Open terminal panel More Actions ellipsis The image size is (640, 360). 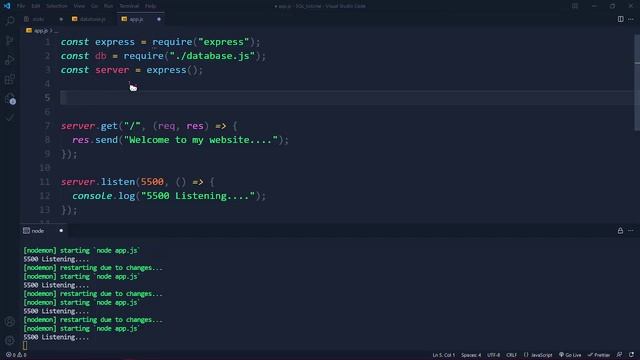click(x=631, y=231)
